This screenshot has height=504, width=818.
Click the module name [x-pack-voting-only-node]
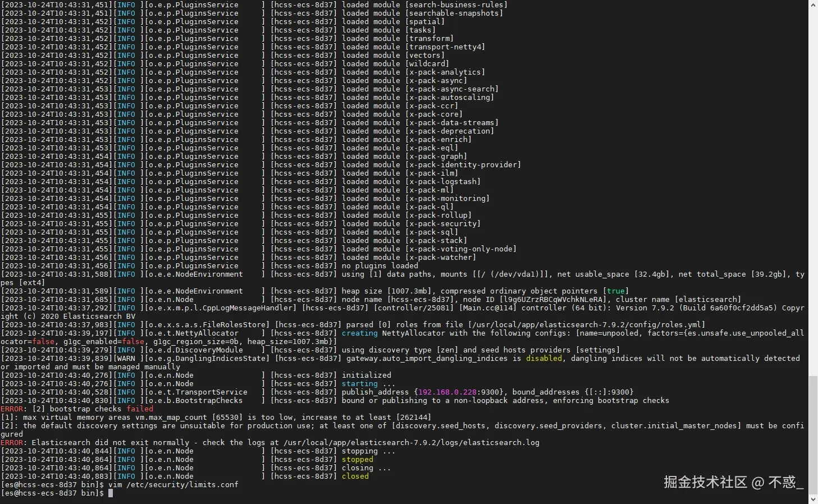(460, 249)
